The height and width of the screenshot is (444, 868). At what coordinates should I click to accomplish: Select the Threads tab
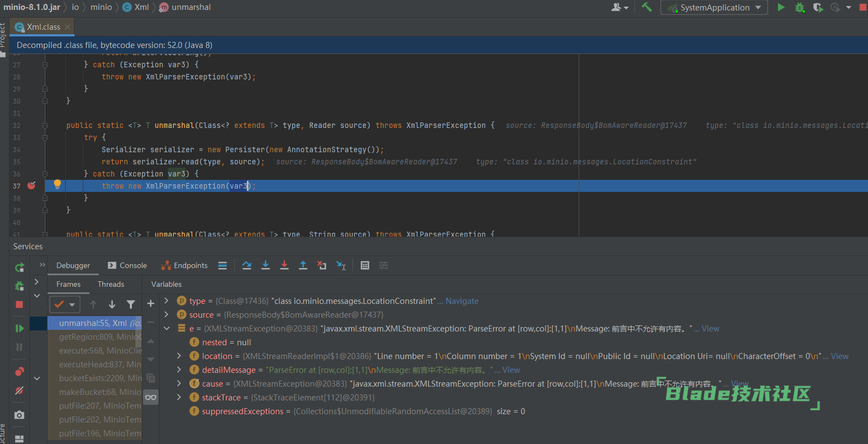[111, 284]
